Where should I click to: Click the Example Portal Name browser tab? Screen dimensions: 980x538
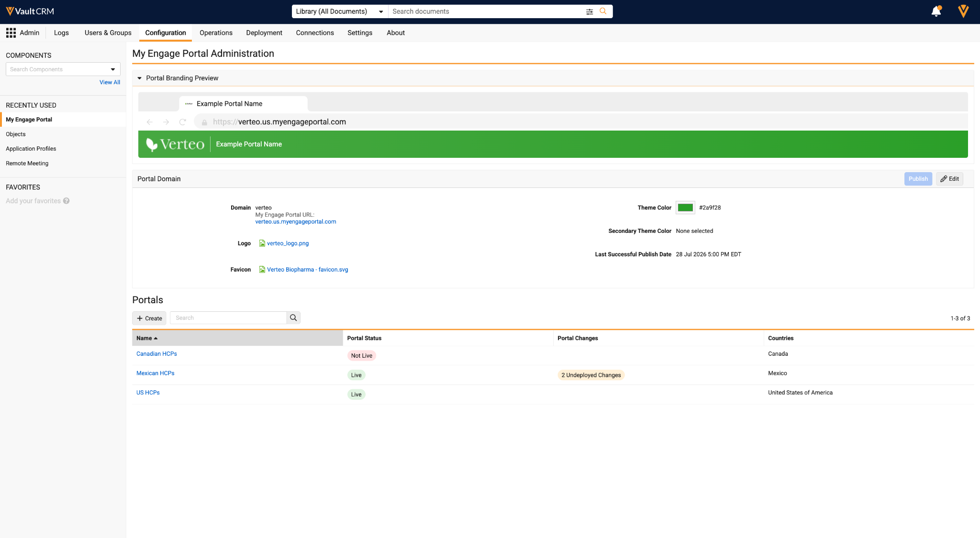[x=243, y=104]
